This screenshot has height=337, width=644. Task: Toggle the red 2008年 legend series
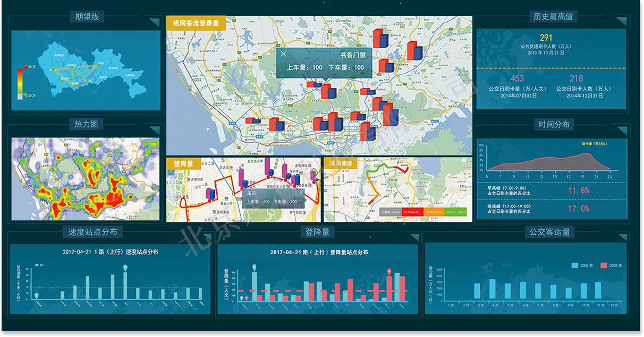tap(604, 265)
